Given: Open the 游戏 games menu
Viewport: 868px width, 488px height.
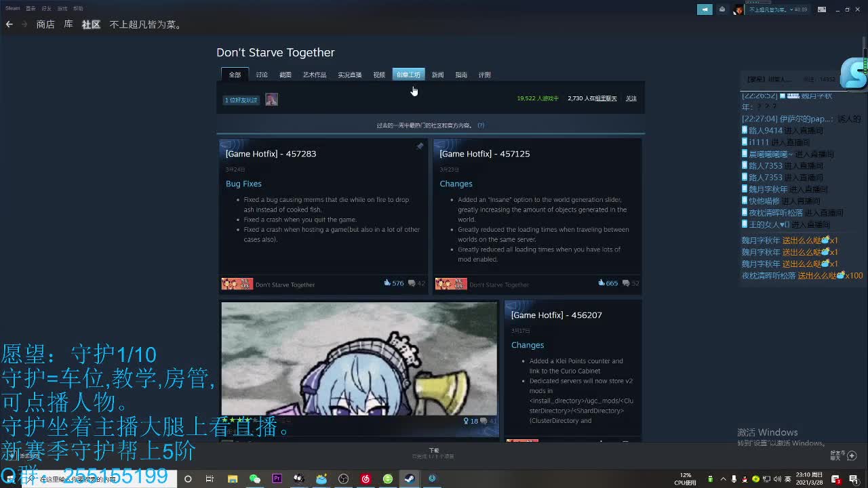Looking at the screenshot, I should tap(62, 9).
